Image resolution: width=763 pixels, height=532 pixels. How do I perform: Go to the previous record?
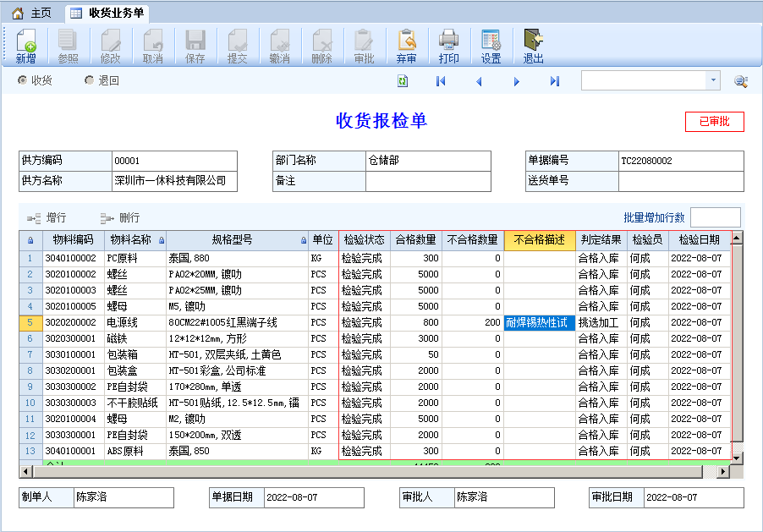479,81
